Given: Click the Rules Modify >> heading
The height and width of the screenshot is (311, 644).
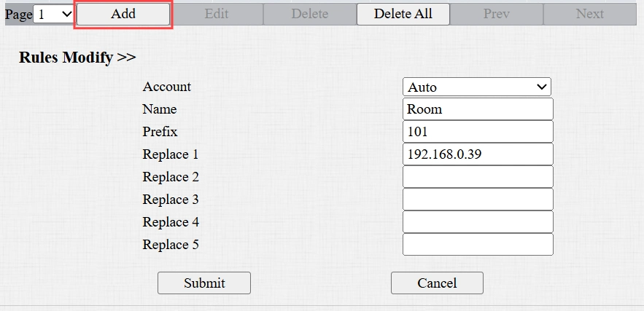Looking at the screenshot, I should pos(77,58).
